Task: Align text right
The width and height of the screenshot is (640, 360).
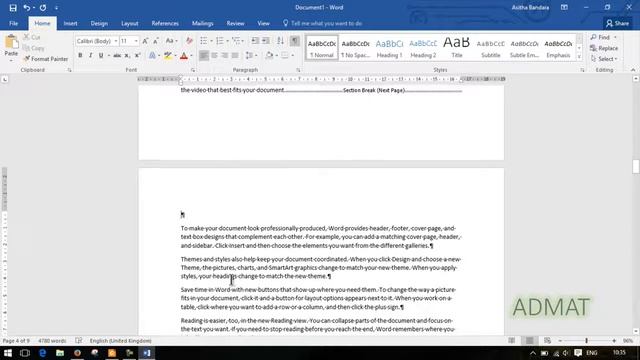Action: pos(224,56)
